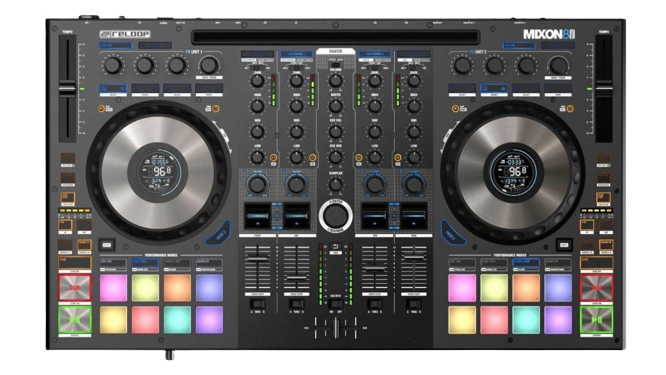666x375 pixels.
Task: Flip the leftmost channel's crossfader assign switch
Action: [257, 304]
